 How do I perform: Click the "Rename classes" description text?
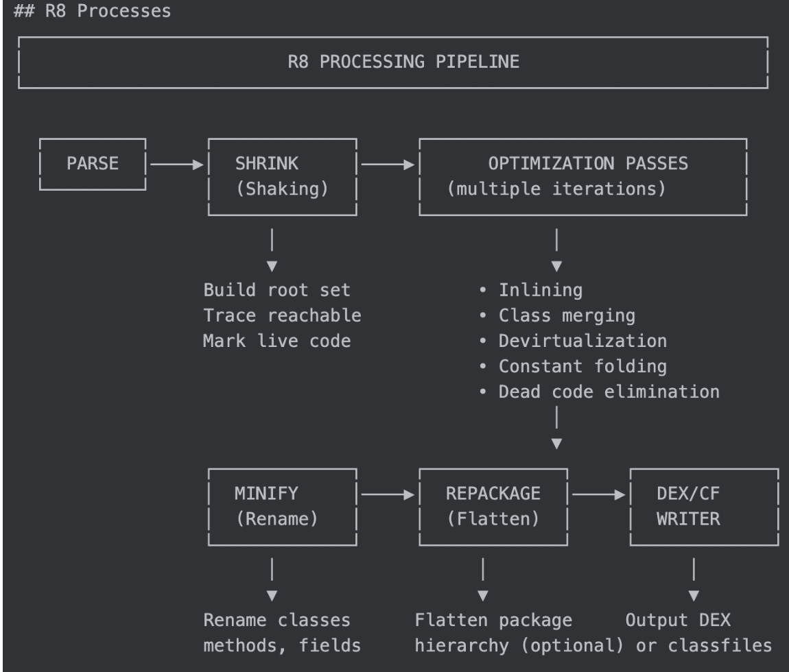pos(276,621)
